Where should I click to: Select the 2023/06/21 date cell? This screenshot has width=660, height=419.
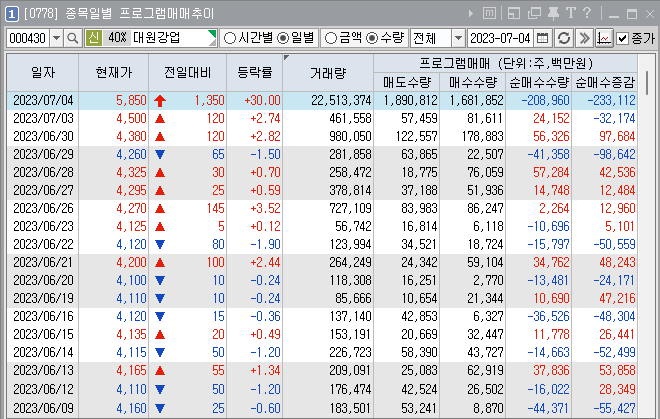43,262
